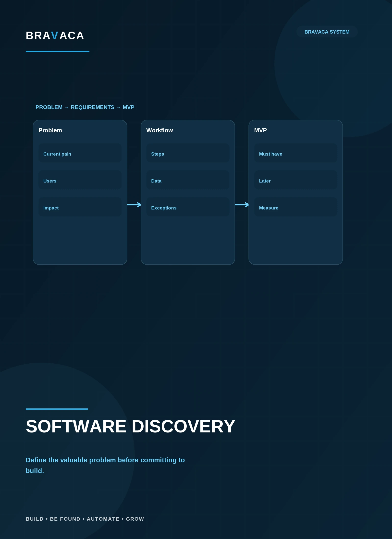Click the BRAVACA logo at top left

tap(55, 36)
